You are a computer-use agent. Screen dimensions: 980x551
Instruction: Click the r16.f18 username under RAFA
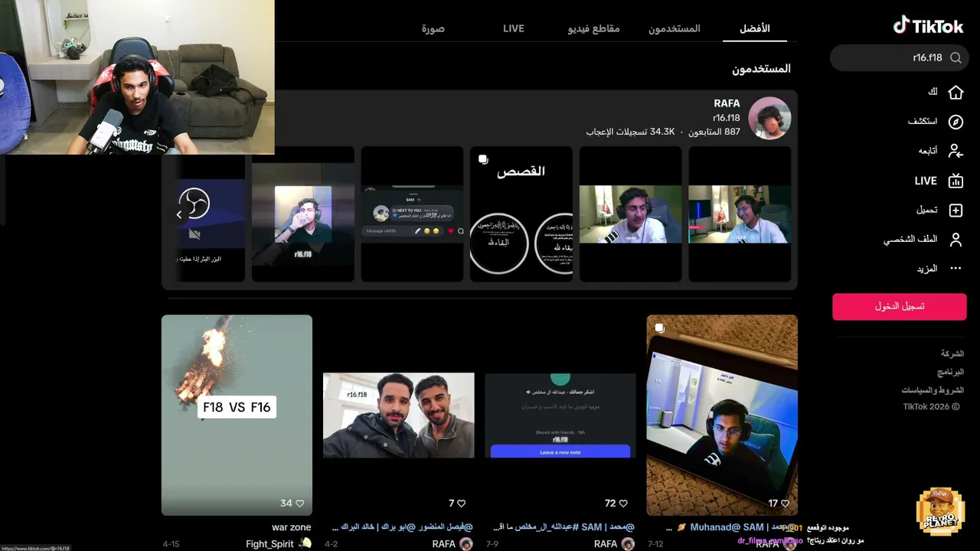[727, 118]
